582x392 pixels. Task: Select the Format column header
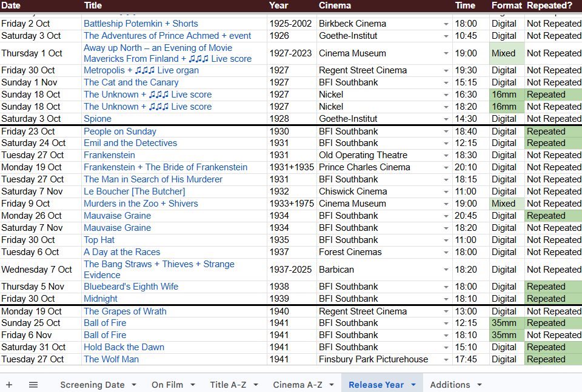[x=507, y=5]
